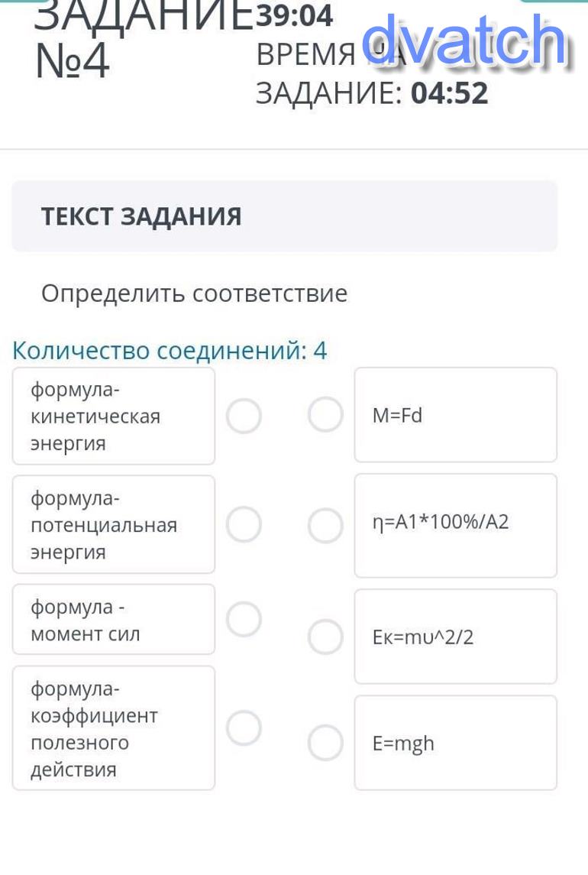
Task: Select the circle for момент сил
Action: [x=244, y=619]
